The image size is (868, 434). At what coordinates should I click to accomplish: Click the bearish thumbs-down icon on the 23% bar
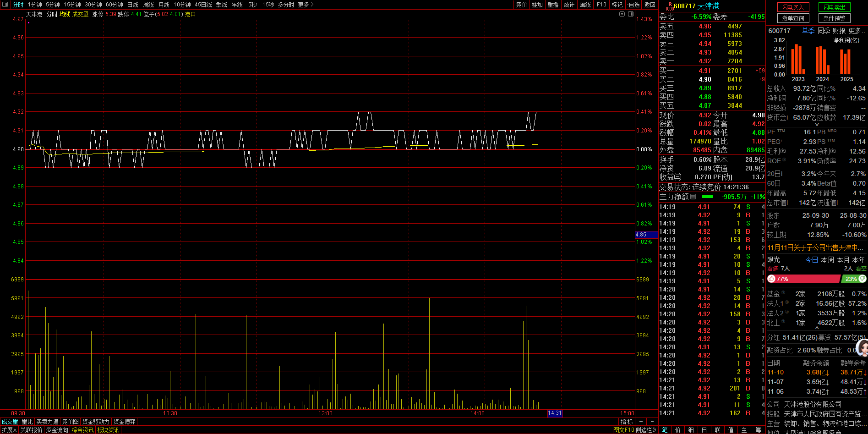point(862,279)
